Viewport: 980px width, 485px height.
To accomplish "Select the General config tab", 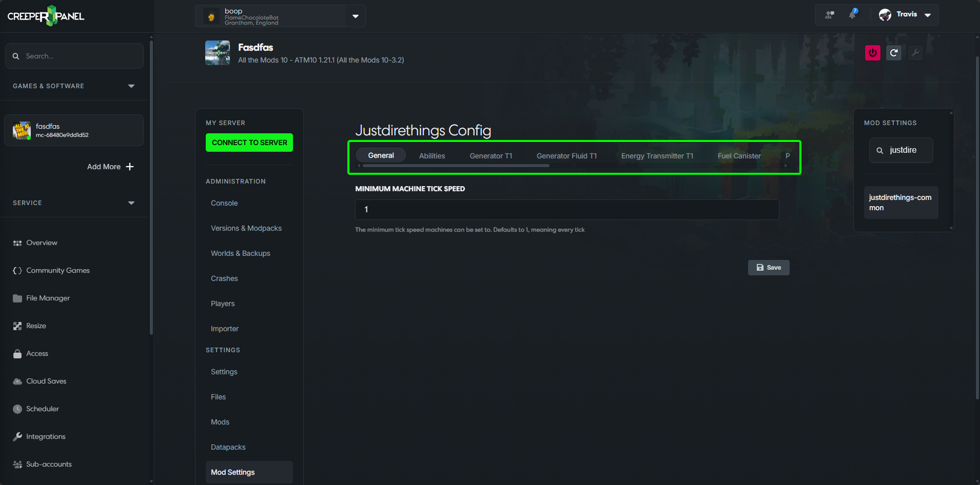I will 381,155.
